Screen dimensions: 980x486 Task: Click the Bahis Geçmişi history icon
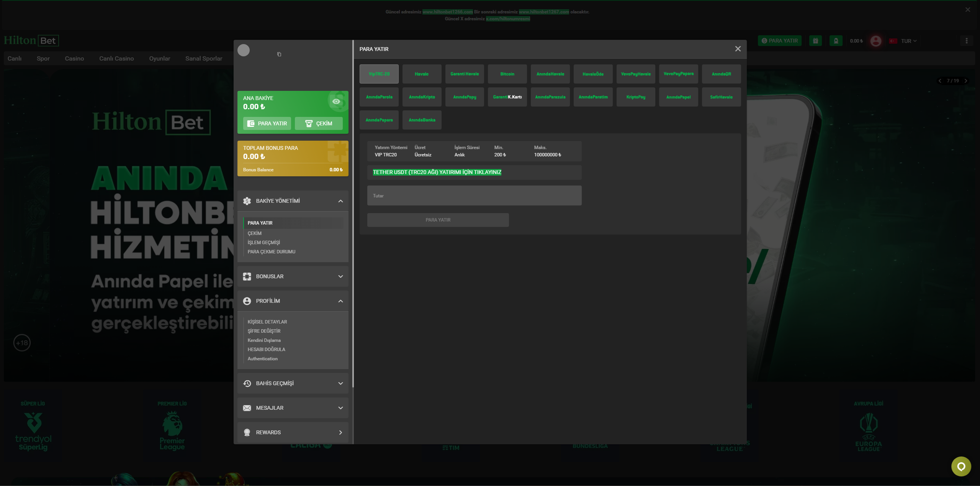coord(247,383)
